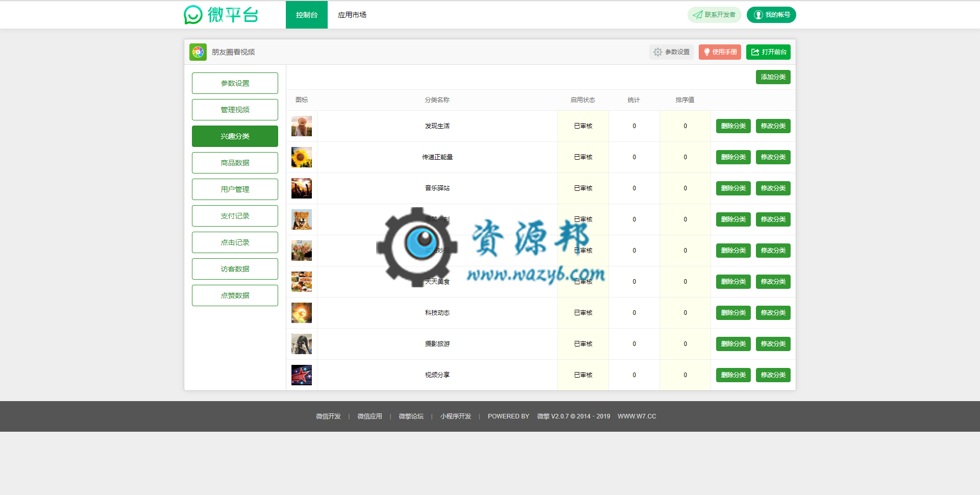Delete the 视频分享 category

733,375
